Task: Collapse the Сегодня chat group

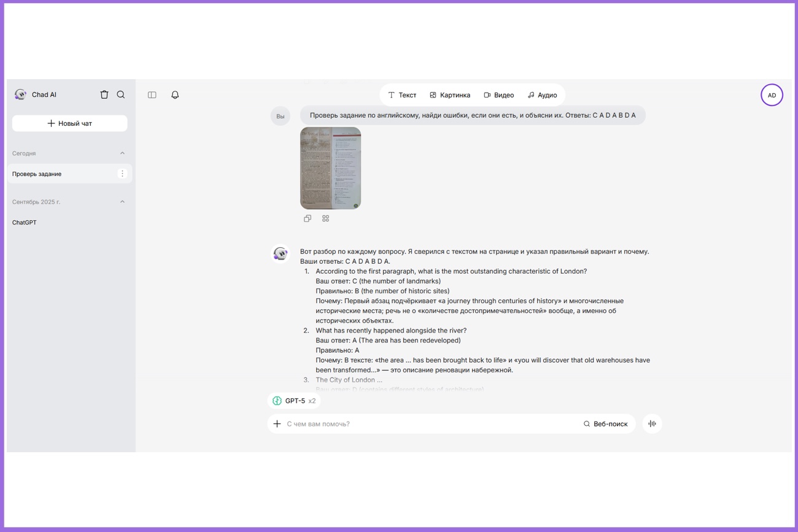Action: (x=122, y=153)
